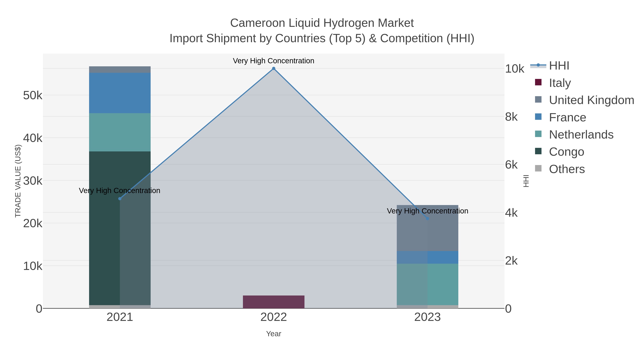
Task: Select the Netherlands bar segment in 2021
Action: [120, 132]
